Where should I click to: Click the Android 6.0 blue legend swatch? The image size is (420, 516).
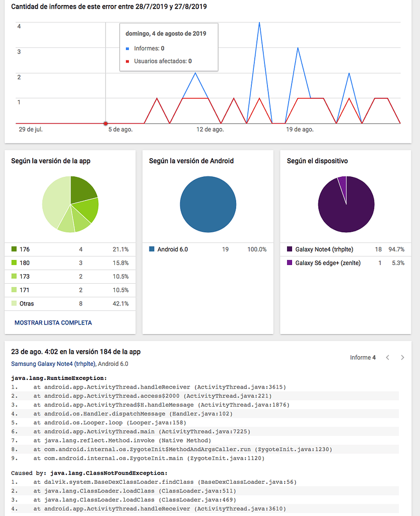click(x=152, y=249)
